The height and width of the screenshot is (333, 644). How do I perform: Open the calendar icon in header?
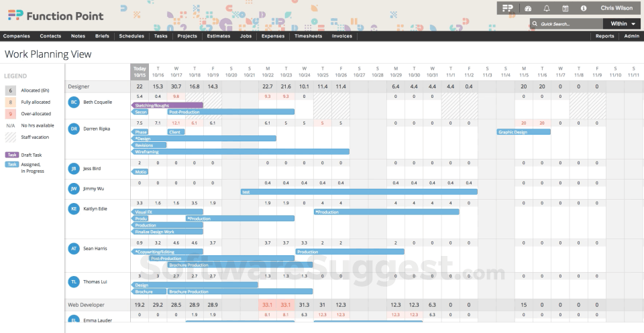point(565,8)
